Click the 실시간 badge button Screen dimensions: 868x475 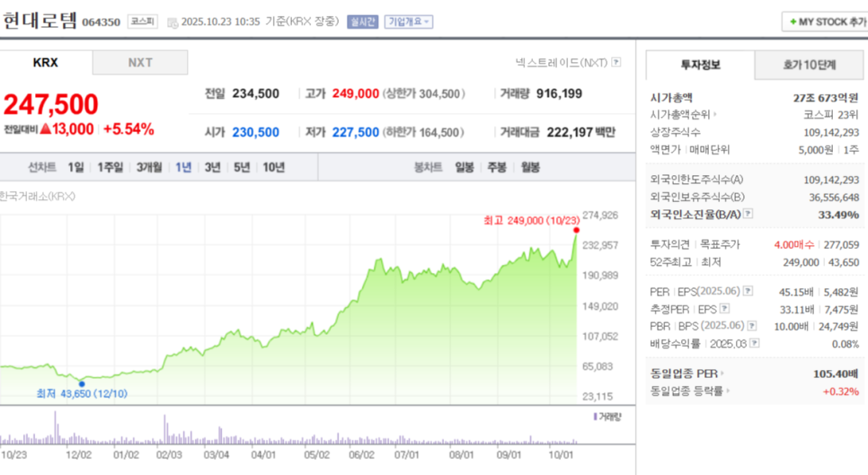point(363,22)
